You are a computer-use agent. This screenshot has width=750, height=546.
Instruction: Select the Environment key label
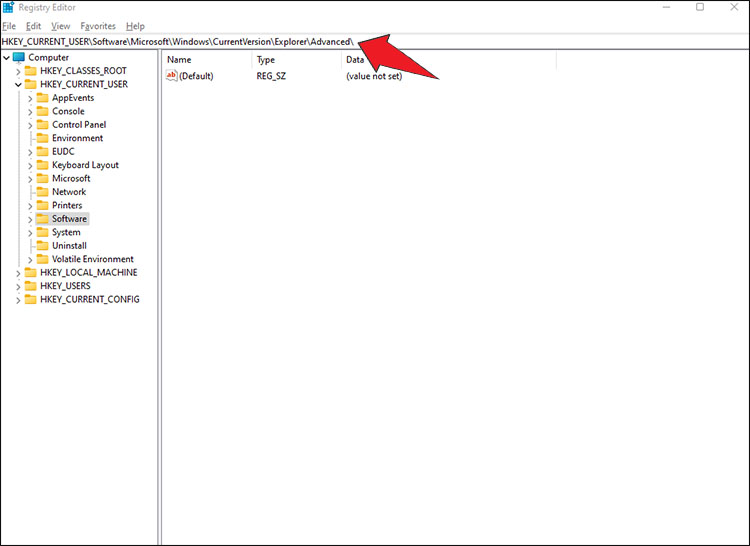click(x=77, y=138)
